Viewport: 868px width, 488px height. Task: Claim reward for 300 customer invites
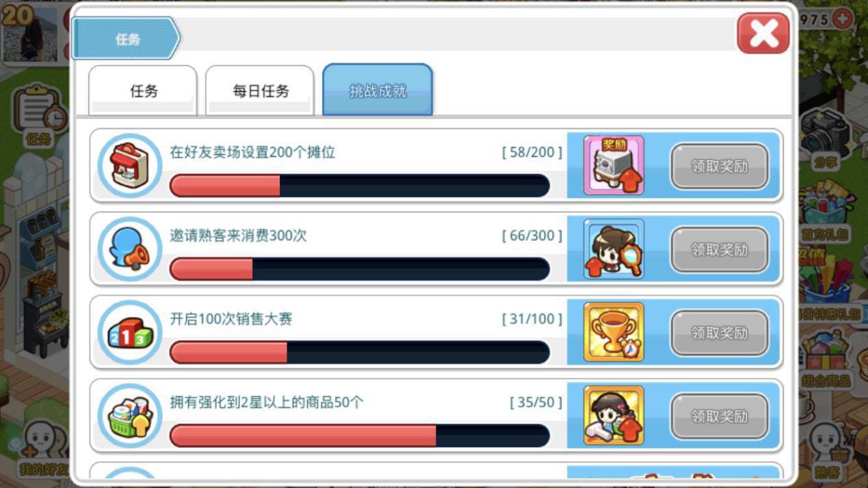point(719,250)
